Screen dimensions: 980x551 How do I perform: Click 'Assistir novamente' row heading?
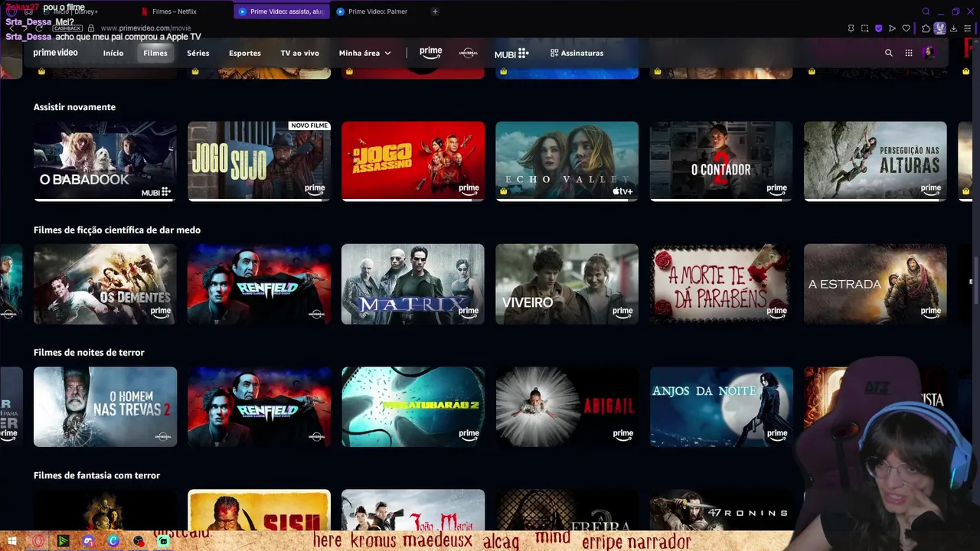point(74,107)
